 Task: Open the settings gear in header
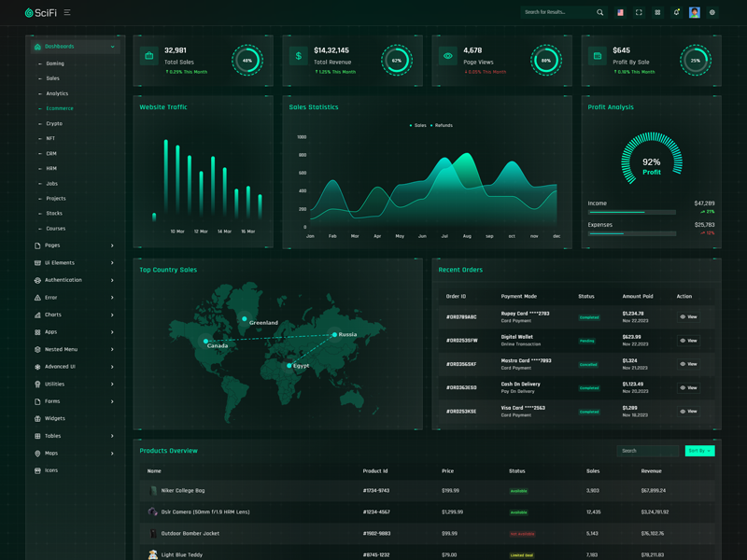click(712, 13)
